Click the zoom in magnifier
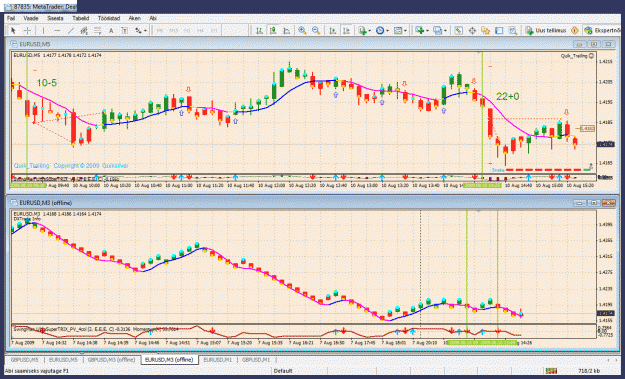This screenshot has width=625, height=379. (x=302, y=30)
